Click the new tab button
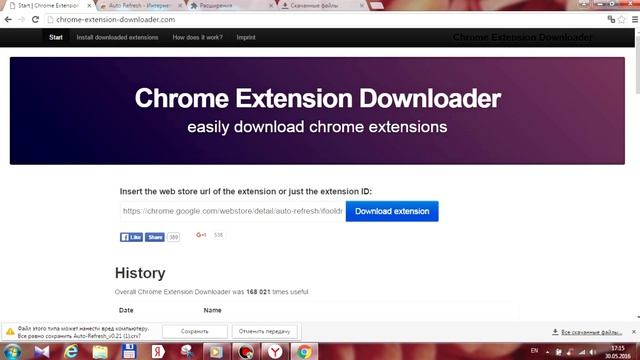This screenshot has height=360, width=640. [x=377, y=6]
